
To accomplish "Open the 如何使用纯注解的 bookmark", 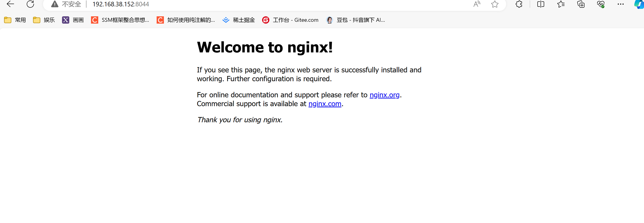I will coord(186,20).
